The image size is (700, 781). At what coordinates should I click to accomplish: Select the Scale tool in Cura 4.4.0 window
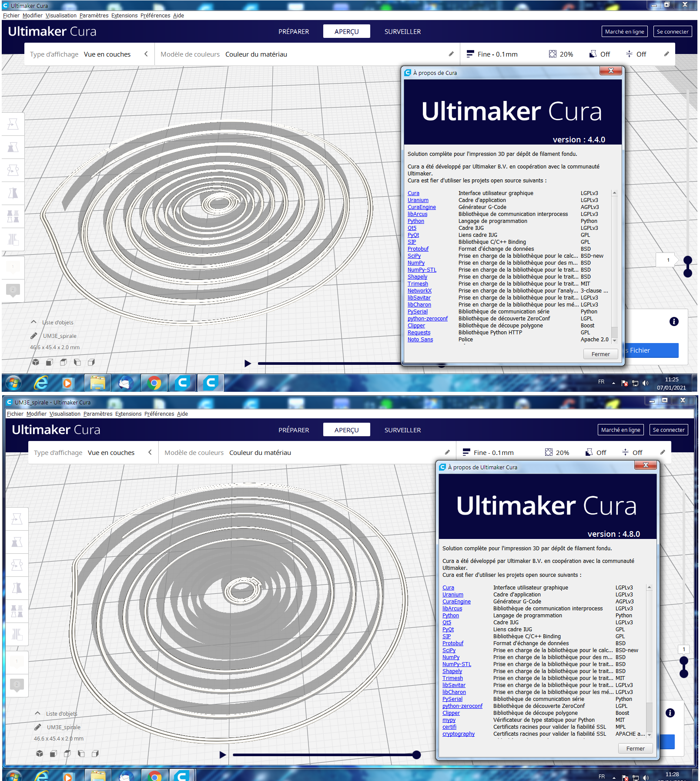[x=13, y=147]
